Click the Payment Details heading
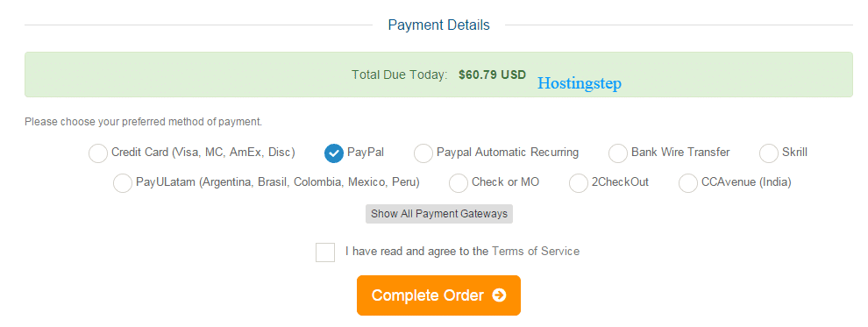Screen dimensions: 868x327 (439, 25)
